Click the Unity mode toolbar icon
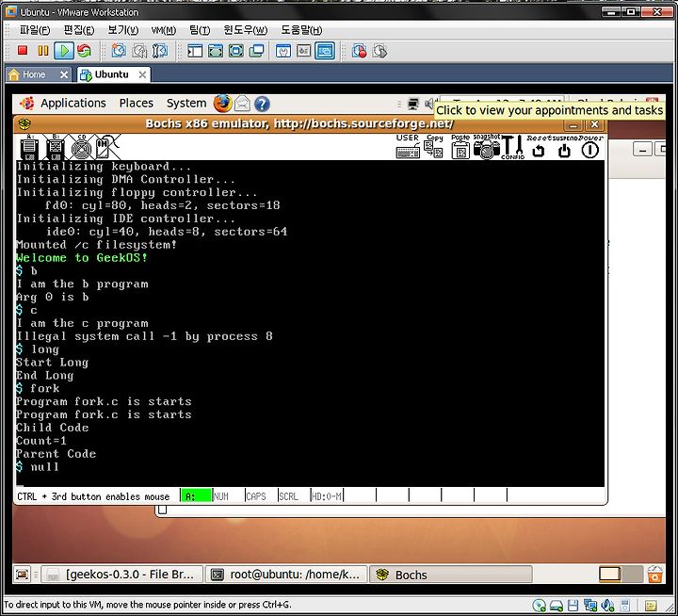Image resolution: width=678 pixels, height=616 pixels. [x=256, y=51]
